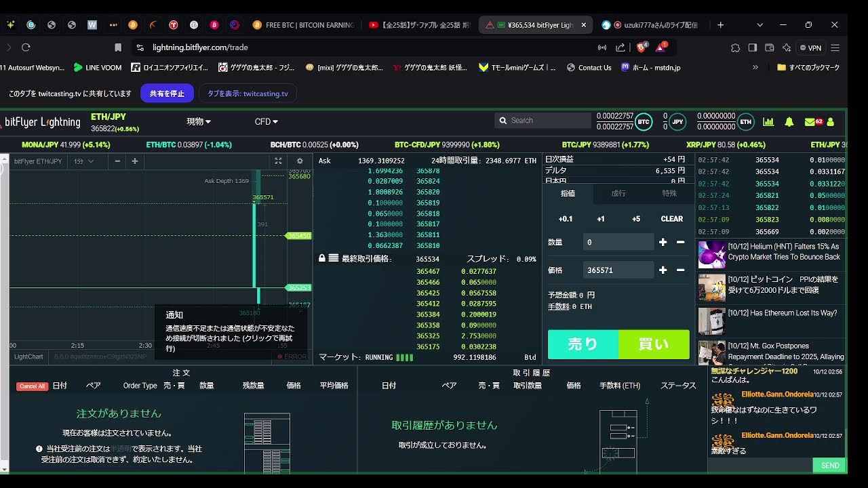This screenshot has width=868, height=488.
Task: Click the notification bell icon
Action: [x=789, y=122]
